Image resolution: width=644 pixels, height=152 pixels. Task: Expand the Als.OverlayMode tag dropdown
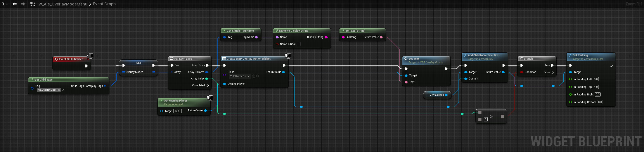coord(63,90)
